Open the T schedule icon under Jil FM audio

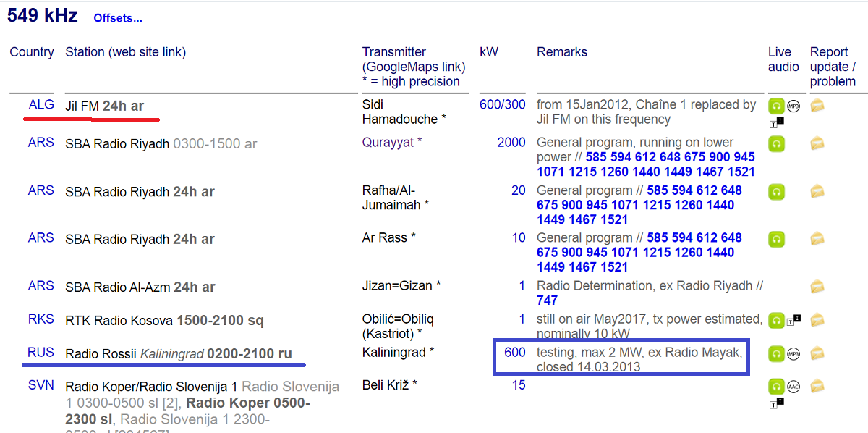[776, 121]
